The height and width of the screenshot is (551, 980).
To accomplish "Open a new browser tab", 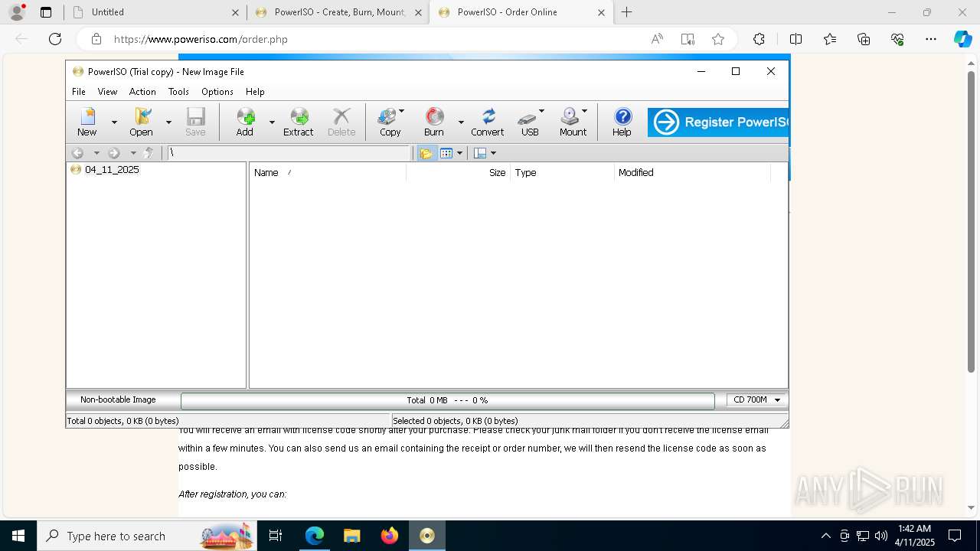I will pos(627,12).
